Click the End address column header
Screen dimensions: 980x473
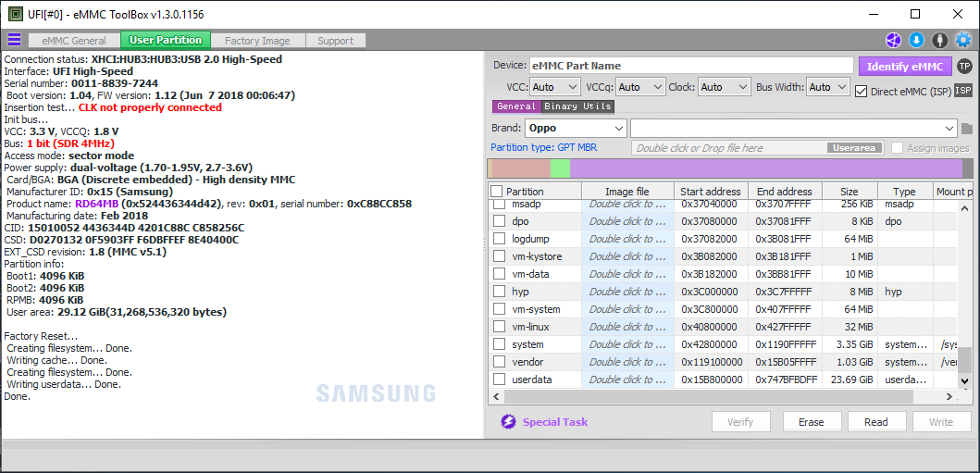[784, 192]
